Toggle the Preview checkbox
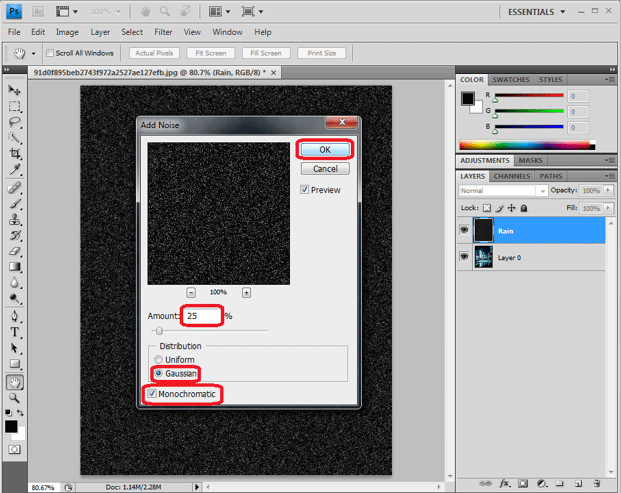 tap(304, 190)
